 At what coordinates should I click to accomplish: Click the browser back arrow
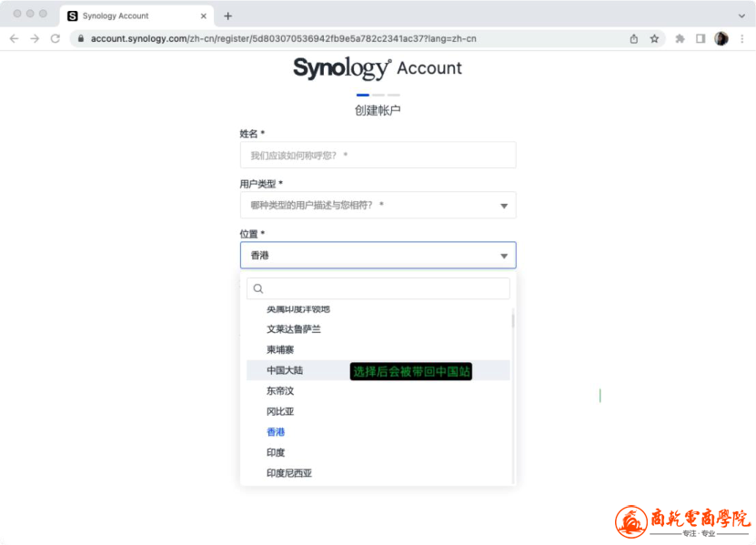pos(14,38)
